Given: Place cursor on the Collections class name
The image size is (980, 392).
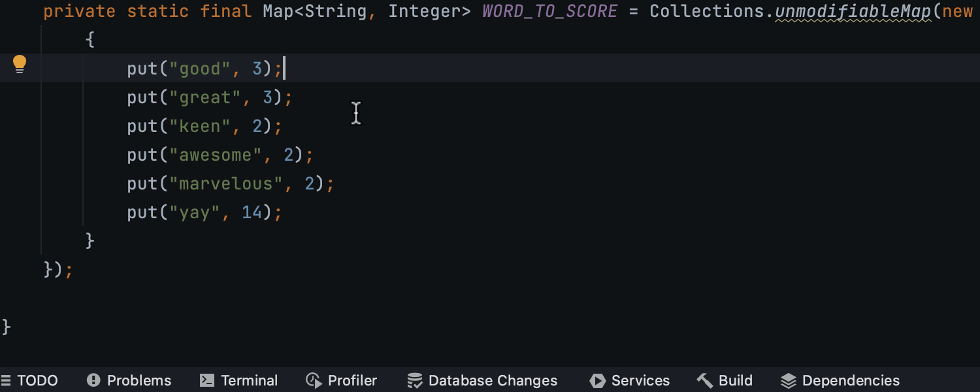Looking at the screenshot, I should pyautogui.click(x=707, y=11).
